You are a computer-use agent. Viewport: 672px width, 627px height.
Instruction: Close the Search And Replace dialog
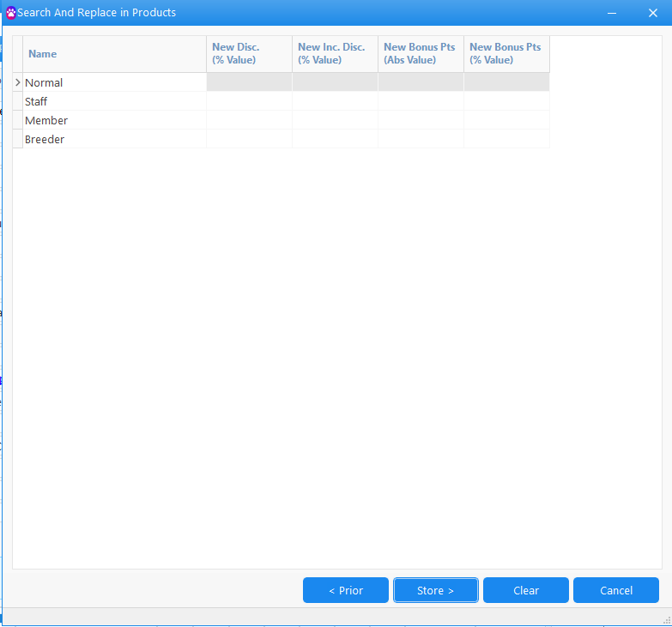(x=652, y=13)
